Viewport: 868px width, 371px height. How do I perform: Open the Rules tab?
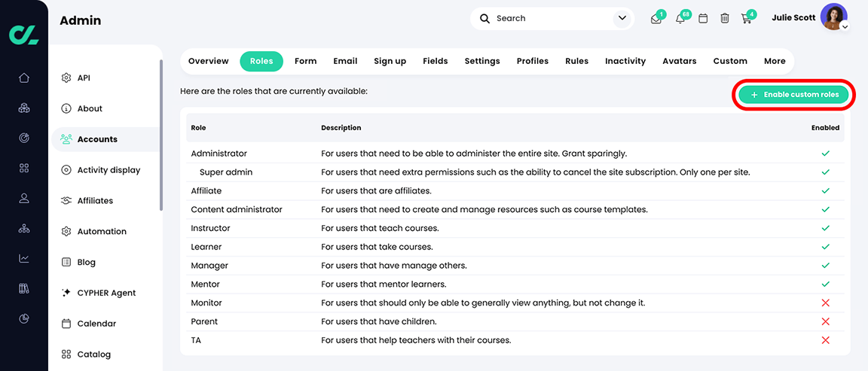pyautogui.click(x=577, y=61)
